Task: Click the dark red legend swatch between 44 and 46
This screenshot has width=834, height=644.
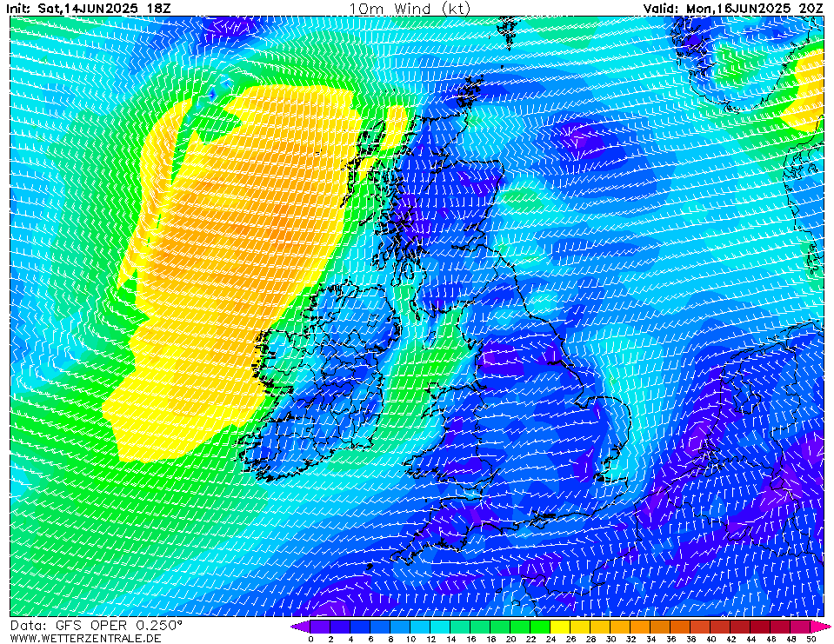Action: pyautogui.click(x=761, y=627)
